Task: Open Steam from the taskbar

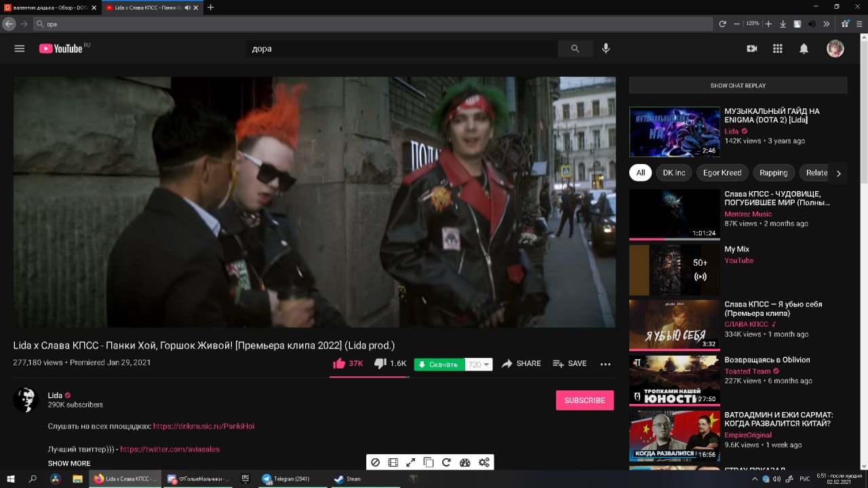Action: pyautogui.click(x=365, y=479)
